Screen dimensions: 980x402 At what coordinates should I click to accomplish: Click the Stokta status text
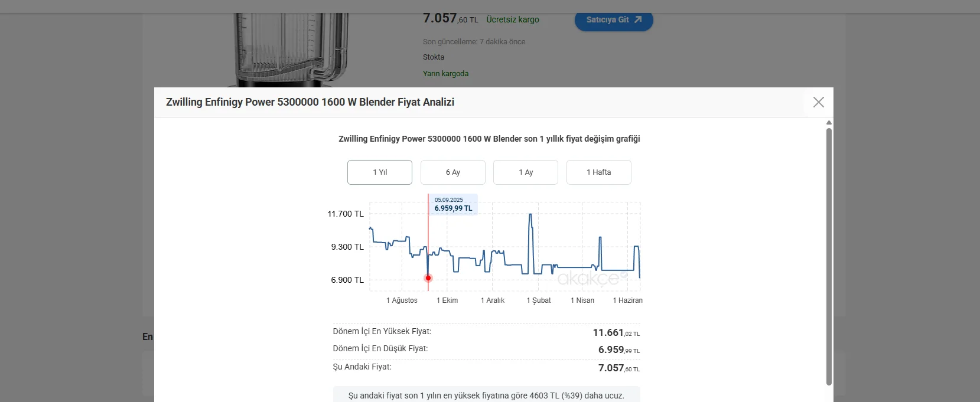[x=434, y=57]
